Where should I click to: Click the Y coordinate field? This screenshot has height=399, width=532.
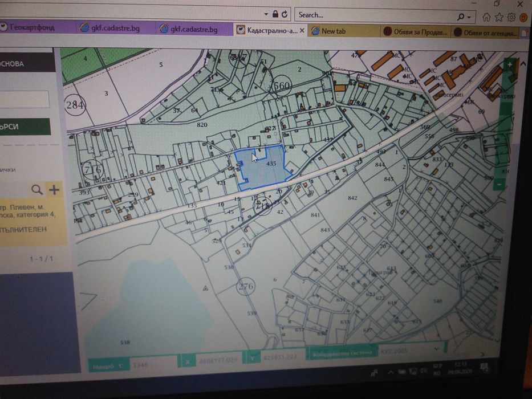[x=283, y=357]
